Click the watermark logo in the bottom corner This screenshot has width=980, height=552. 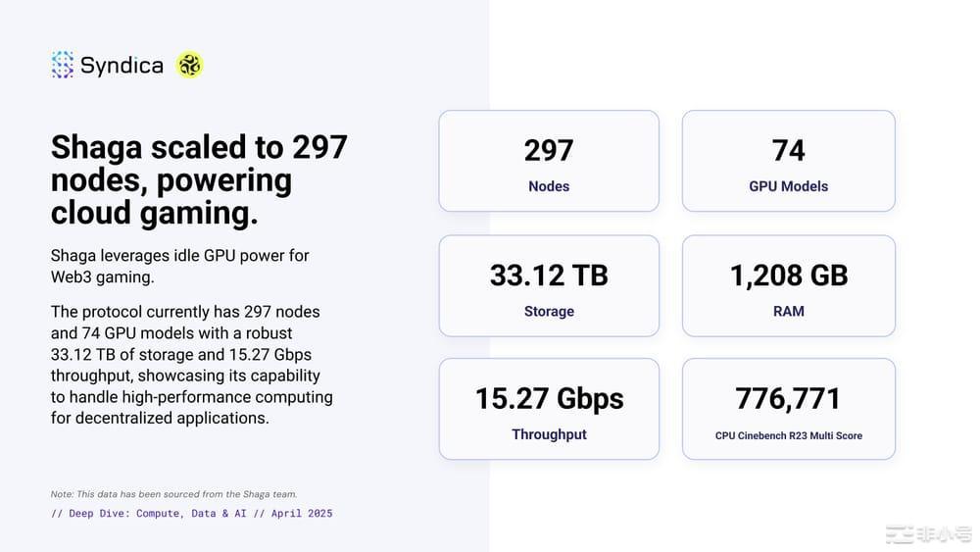point(927,534)
